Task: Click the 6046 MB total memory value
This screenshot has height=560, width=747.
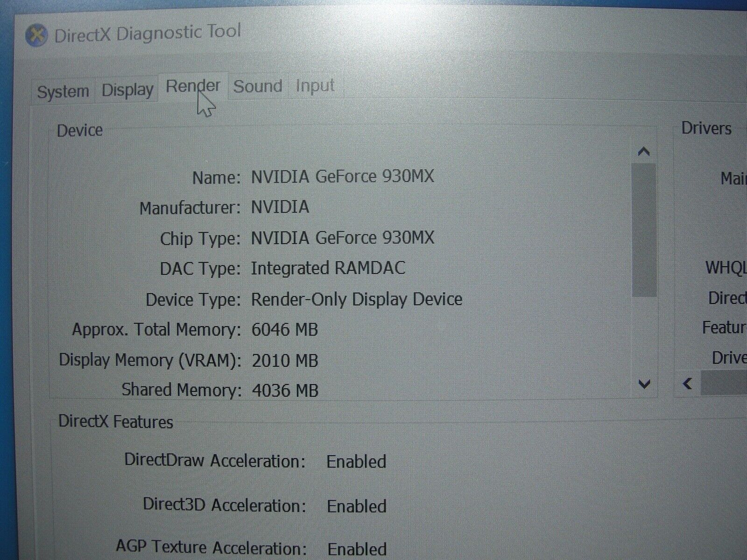Action: [x=285, y=329]
